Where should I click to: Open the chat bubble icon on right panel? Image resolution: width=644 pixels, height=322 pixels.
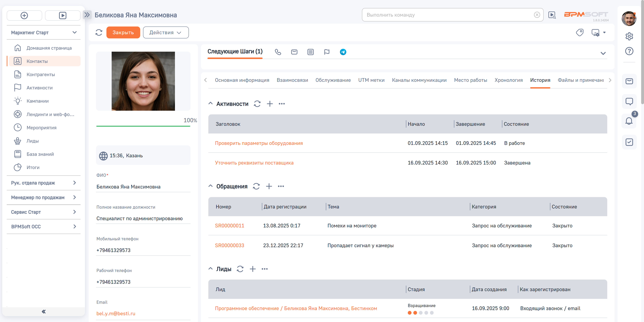[x=629, y=101]
